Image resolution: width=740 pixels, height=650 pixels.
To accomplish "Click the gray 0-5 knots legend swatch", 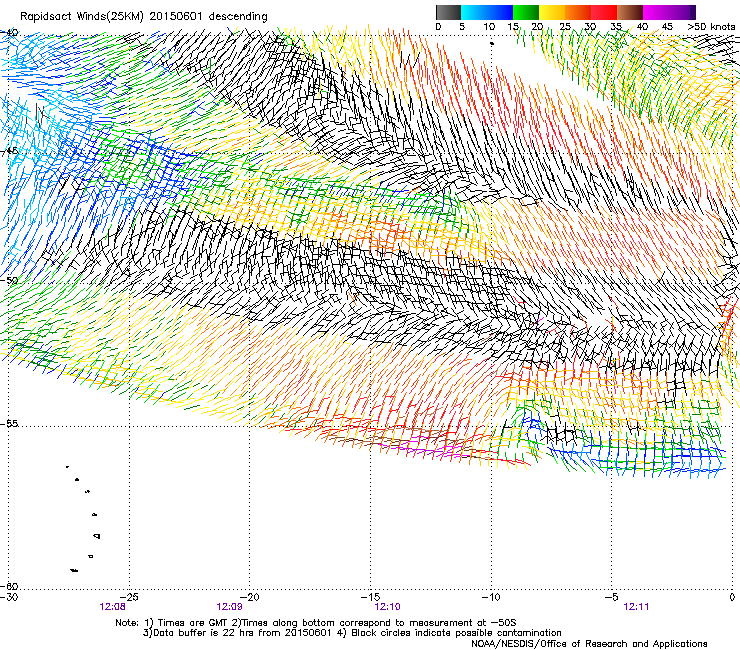I will click(448, 12).
